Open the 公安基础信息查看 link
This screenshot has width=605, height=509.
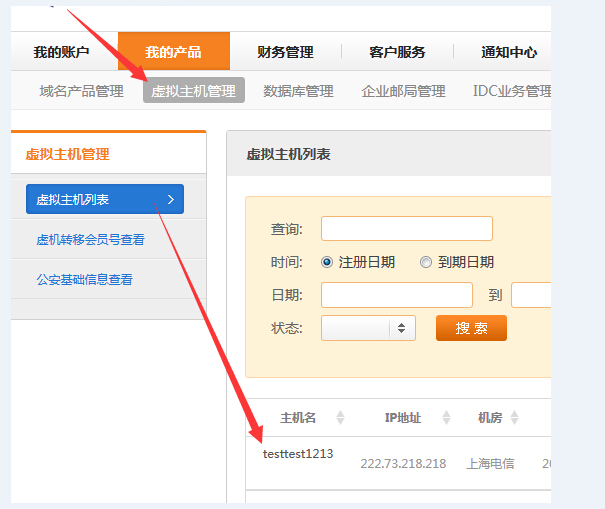[x=84, y=279]
